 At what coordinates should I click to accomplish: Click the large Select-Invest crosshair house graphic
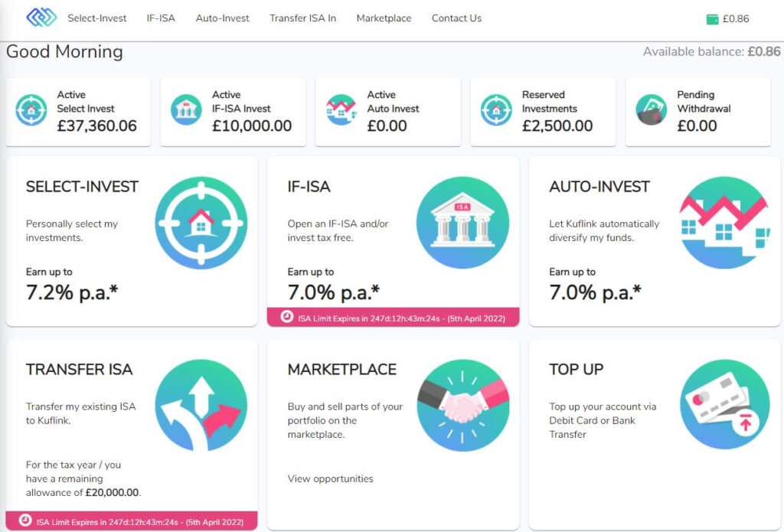pyautogui.click(x=201, y=223)
